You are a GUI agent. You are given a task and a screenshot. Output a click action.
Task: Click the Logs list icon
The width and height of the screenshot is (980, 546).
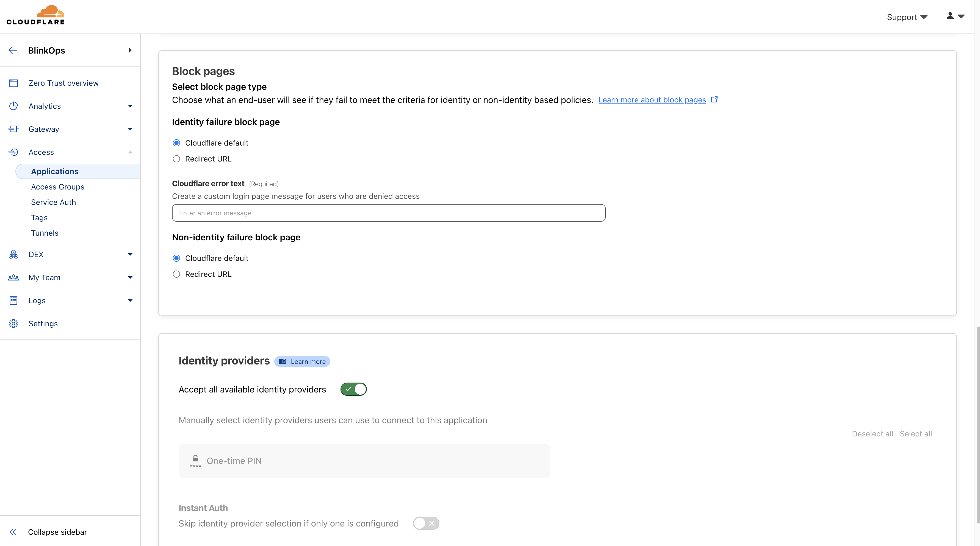tap(13, 300)
